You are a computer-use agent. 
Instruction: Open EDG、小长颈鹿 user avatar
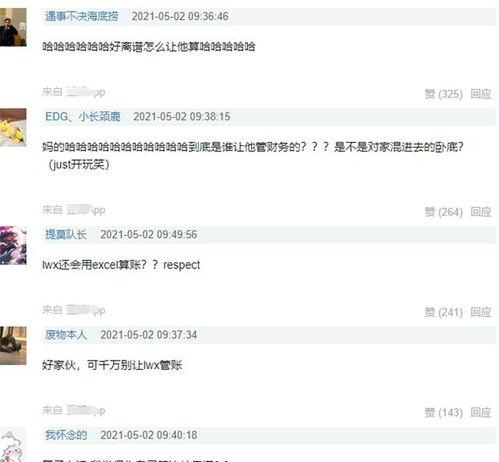13,128
